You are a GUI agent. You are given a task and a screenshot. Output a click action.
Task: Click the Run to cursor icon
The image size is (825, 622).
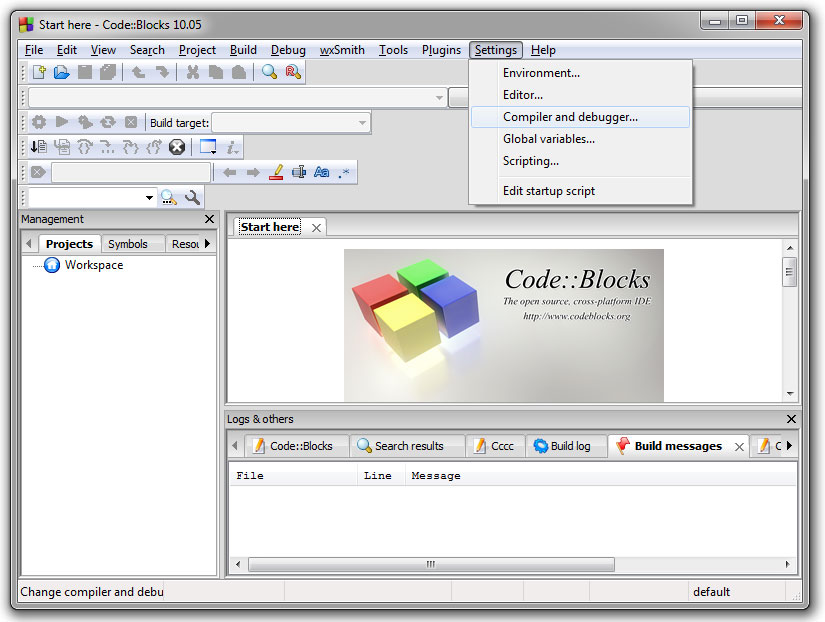(x=63, y=147)
